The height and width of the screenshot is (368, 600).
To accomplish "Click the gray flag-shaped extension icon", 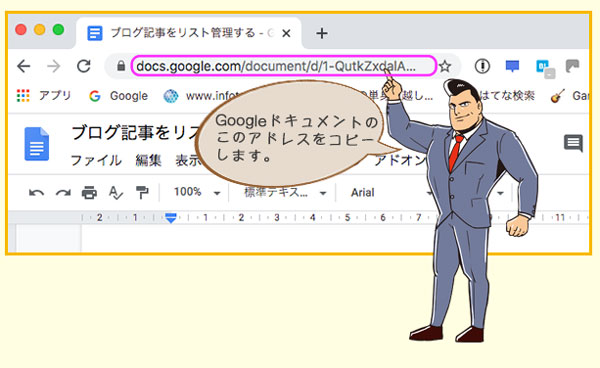I will 572,66.
